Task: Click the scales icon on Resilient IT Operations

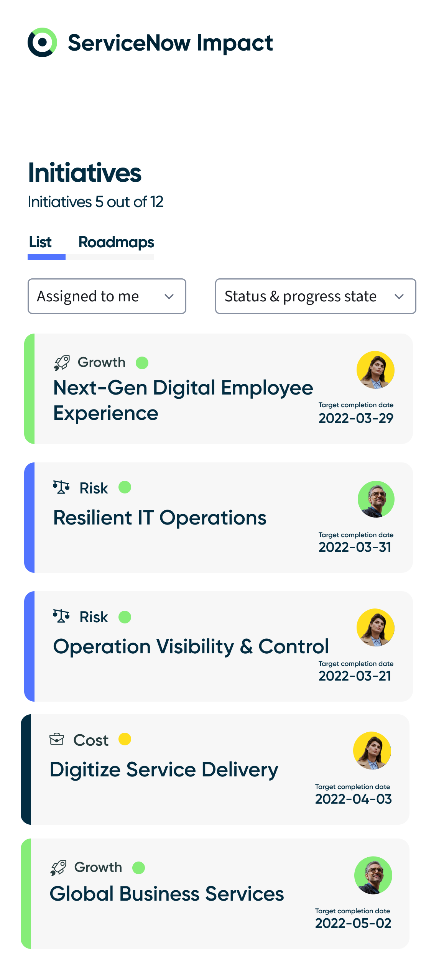Action: [61, 487]
